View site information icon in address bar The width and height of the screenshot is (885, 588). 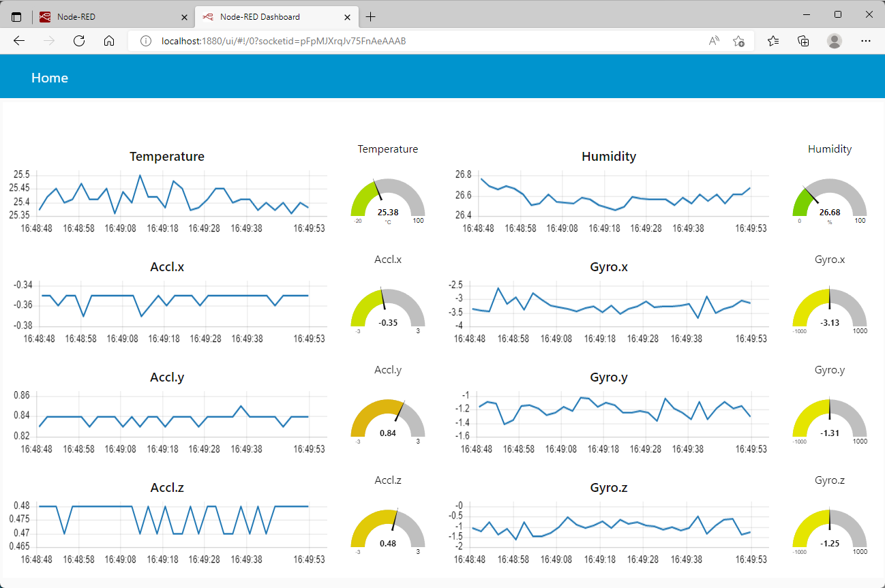[145, 41]
